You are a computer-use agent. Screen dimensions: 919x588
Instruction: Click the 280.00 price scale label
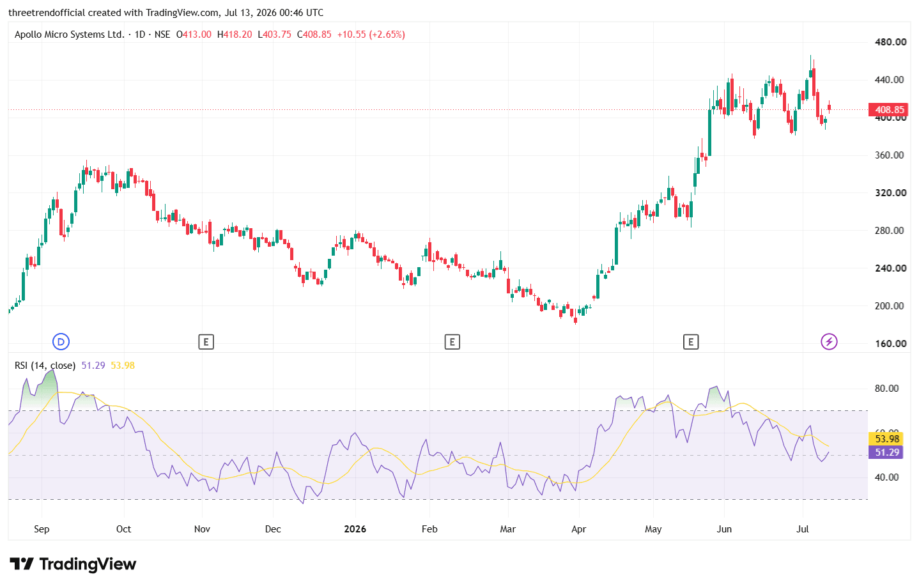click(890, 231)
